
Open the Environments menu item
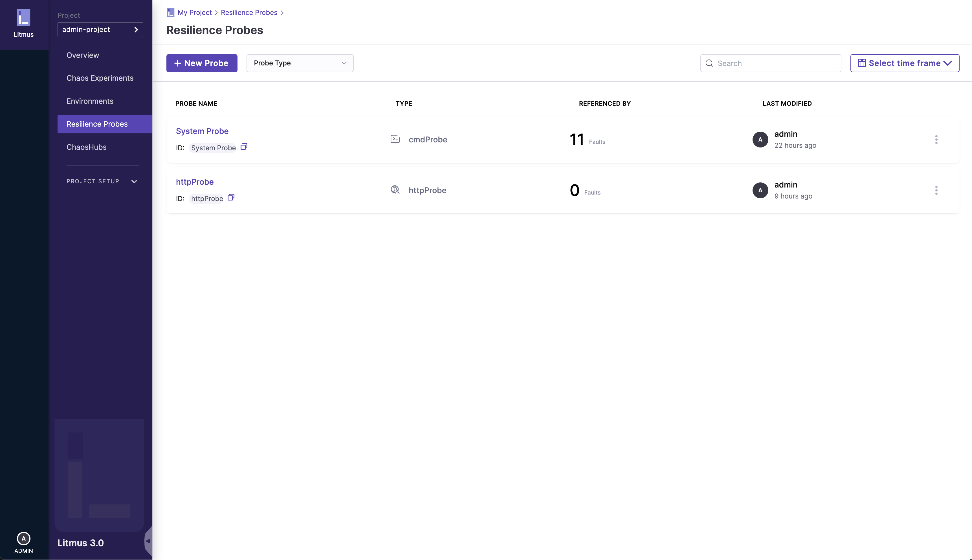[x=90, y=101]
